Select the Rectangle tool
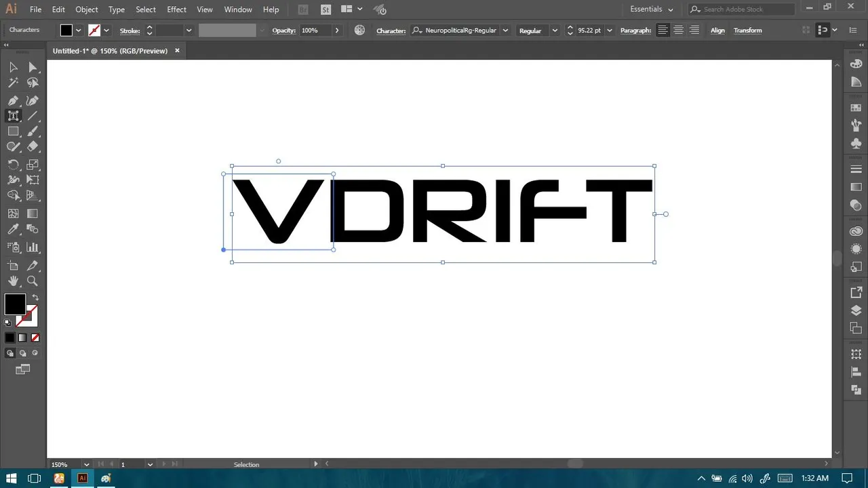The width and height of the screenshot is (868, 488). tap(13, 131)
